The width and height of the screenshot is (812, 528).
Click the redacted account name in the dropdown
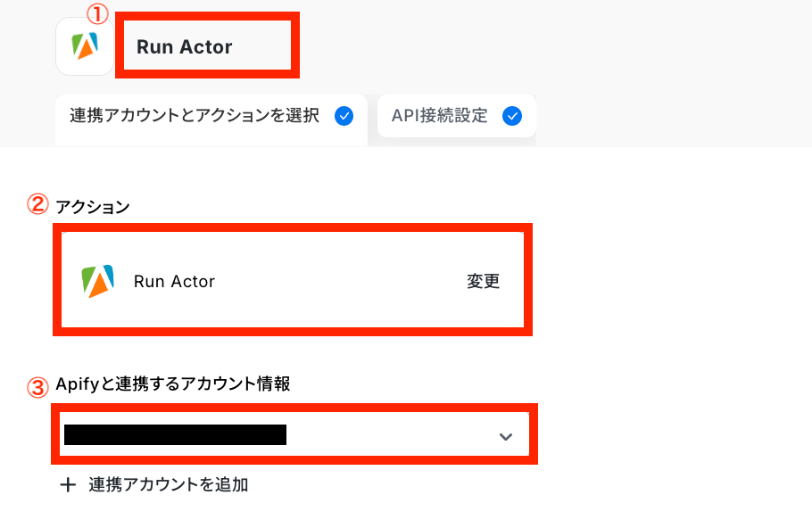[175, 435]
